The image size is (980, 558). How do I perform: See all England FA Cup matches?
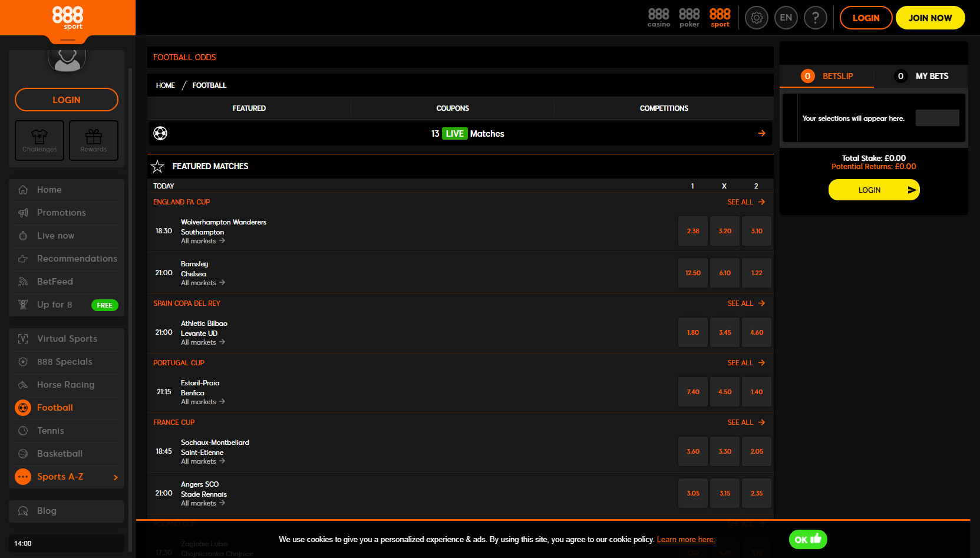point(746,202)
